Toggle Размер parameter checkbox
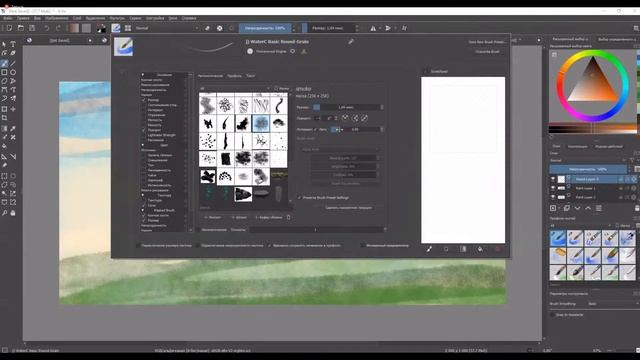The width and height of the screenshot is (640, 360). (144, 100)
